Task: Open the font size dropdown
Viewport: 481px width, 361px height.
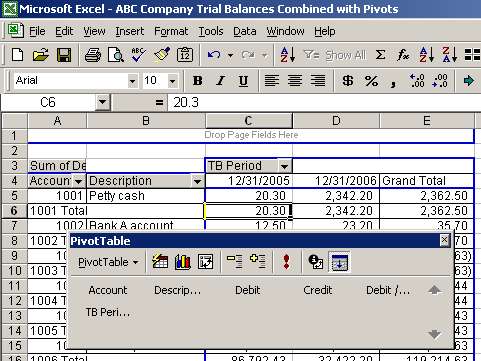Action: [172, 81]
